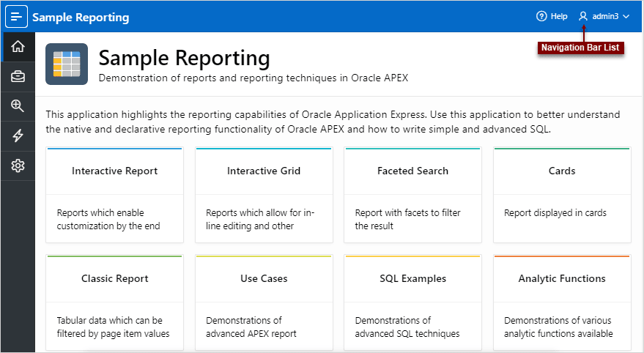Open the Interactive Report card
The height and width of the screenshot is (353, 644).
(114, 195)
